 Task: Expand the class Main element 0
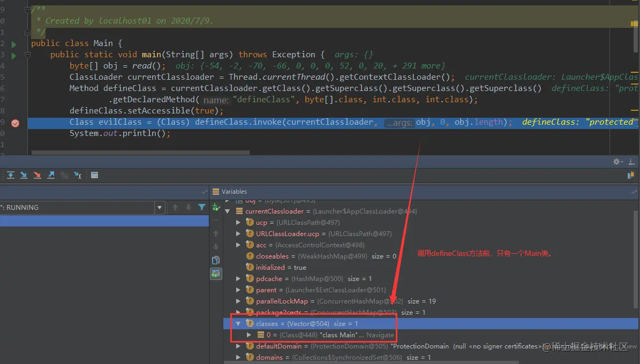tap(249, 335)
